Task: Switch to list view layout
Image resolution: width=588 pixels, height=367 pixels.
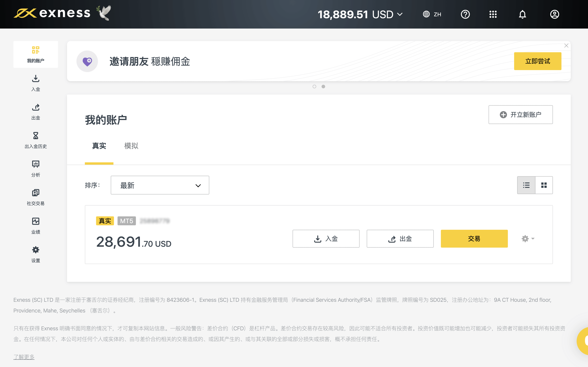Action: tap(526, 185)
